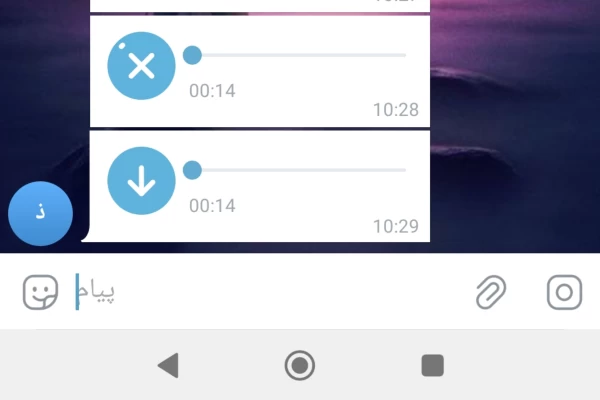Tap the 00:14 duration of 10:28 message
600x400 pixels.
[212, 91]
